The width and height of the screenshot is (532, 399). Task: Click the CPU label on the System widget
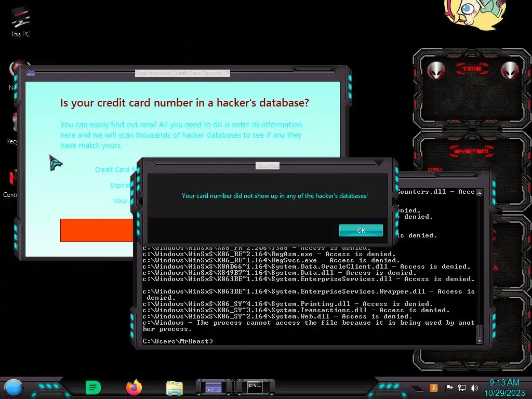tap(435, 169)
